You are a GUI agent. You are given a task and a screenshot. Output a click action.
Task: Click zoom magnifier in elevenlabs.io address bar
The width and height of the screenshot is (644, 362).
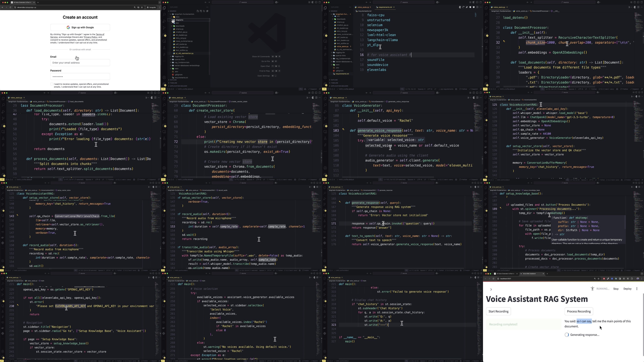[135, 7]
